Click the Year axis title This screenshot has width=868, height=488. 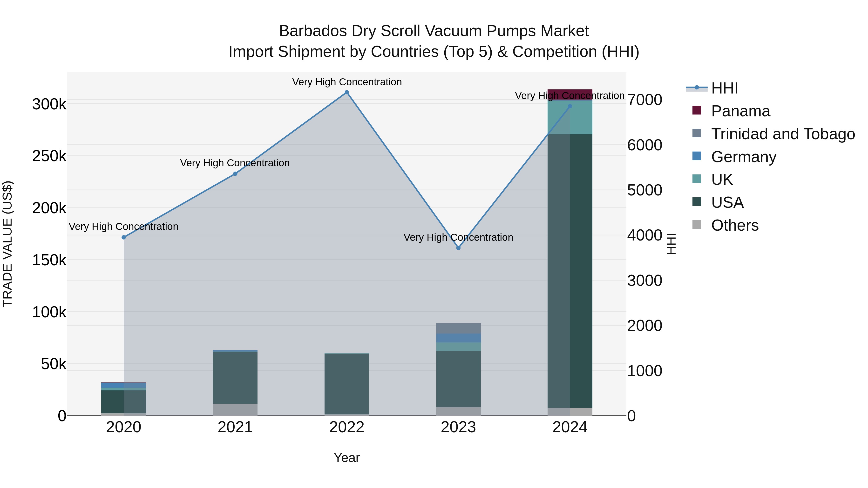(x=347, y=458)
